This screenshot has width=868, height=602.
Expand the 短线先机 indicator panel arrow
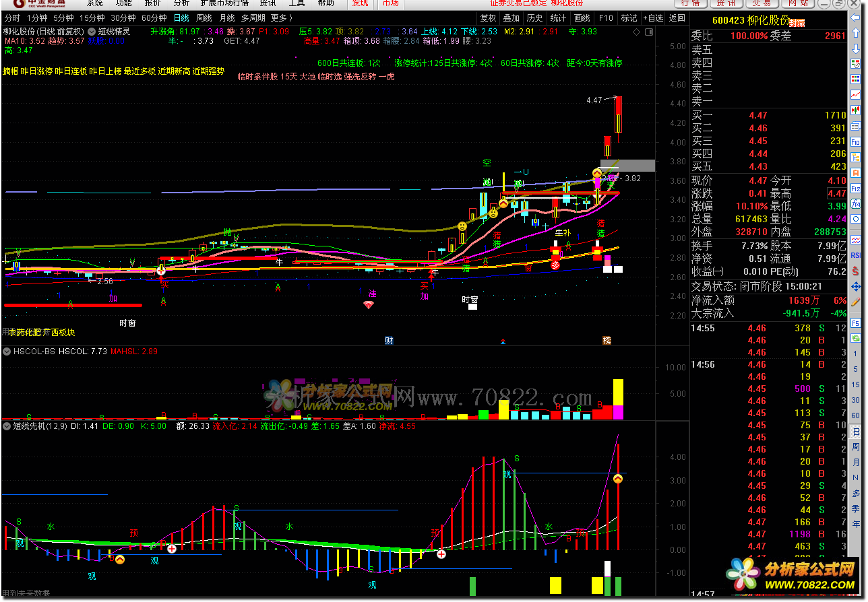pyautogui.click(x=7, y=426)
